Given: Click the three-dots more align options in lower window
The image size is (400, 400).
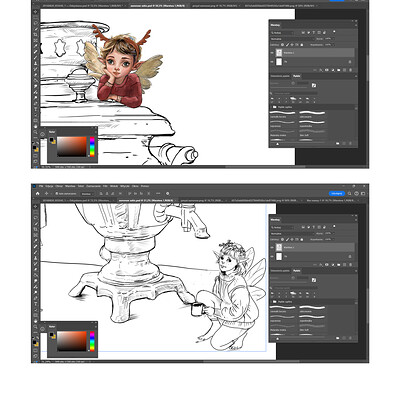Looking at the screenshot, I should tap(158, 193).
